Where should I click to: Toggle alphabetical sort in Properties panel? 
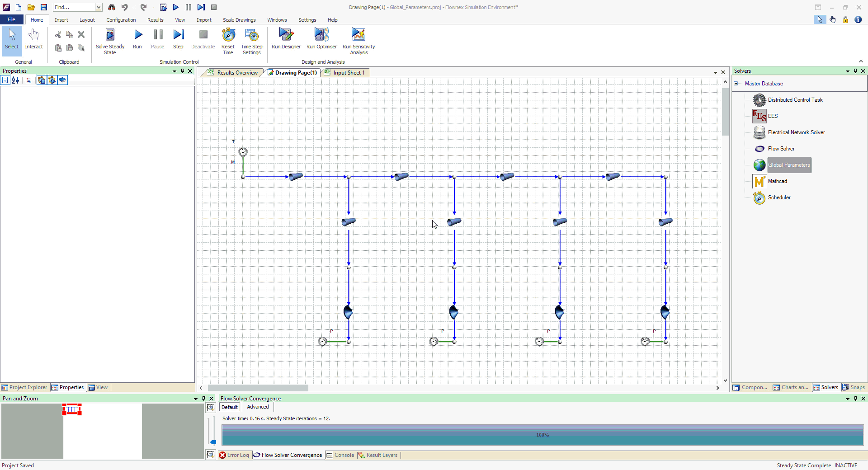15,80
